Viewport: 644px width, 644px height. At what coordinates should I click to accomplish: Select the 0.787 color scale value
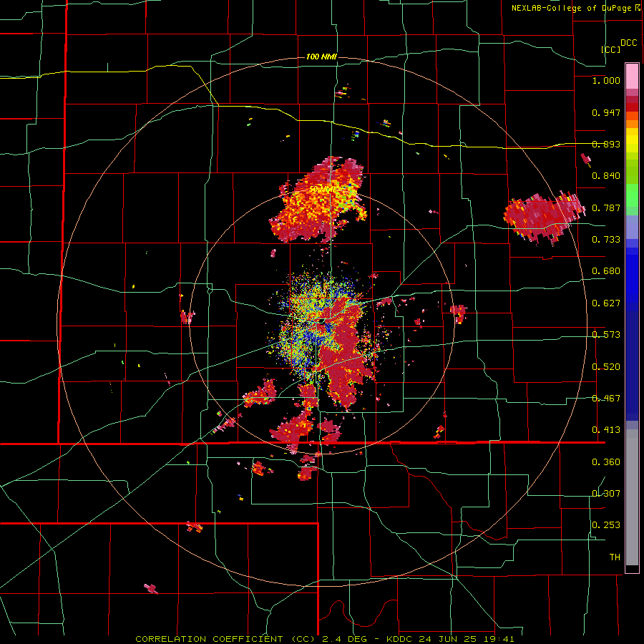coord(606,208)
